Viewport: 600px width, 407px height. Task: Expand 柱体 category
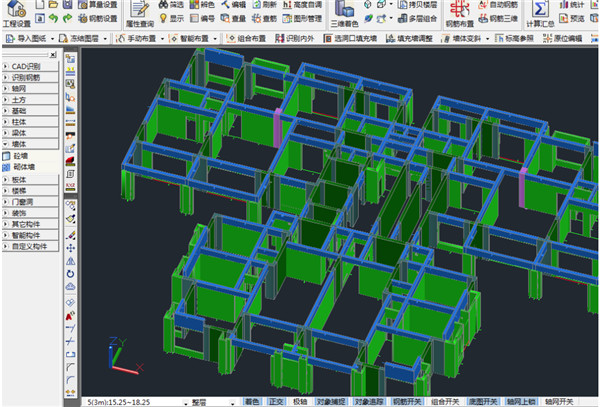30,122
